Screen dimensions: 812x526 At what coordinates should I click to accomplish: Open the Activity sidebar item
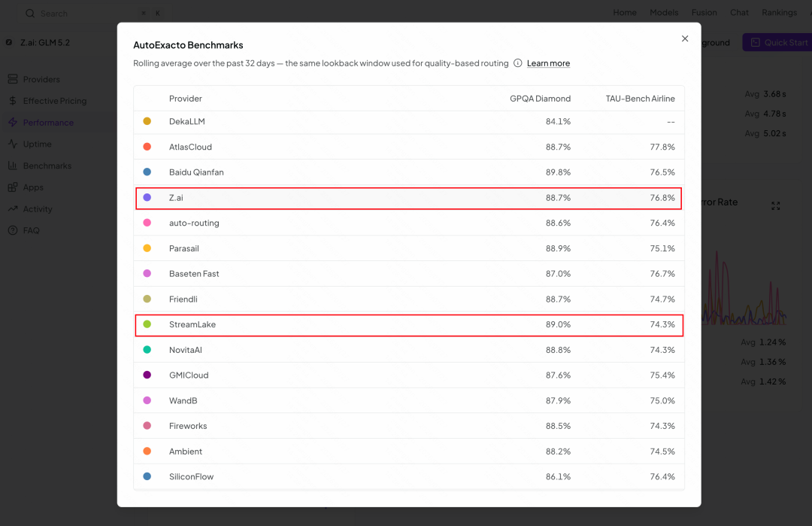(x=38, y=209)
